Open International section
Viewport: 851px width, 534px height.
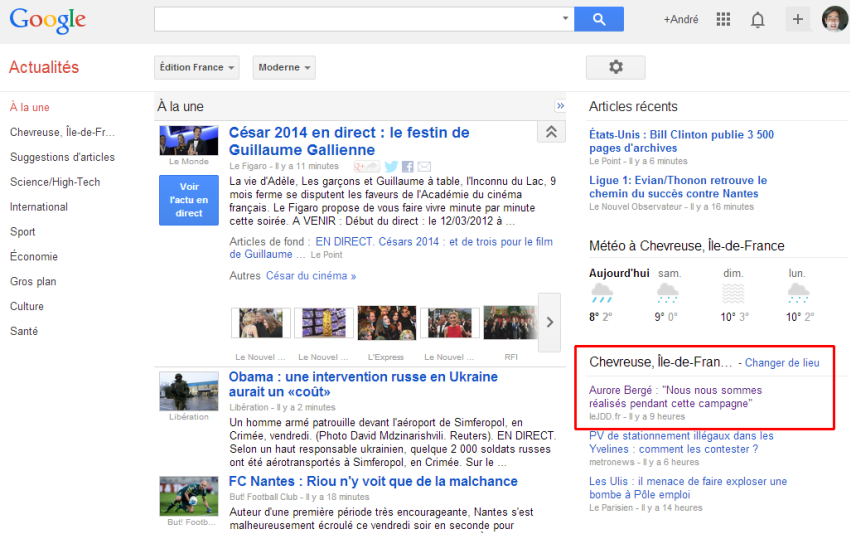pyautogui.click(x=39, y=207)
